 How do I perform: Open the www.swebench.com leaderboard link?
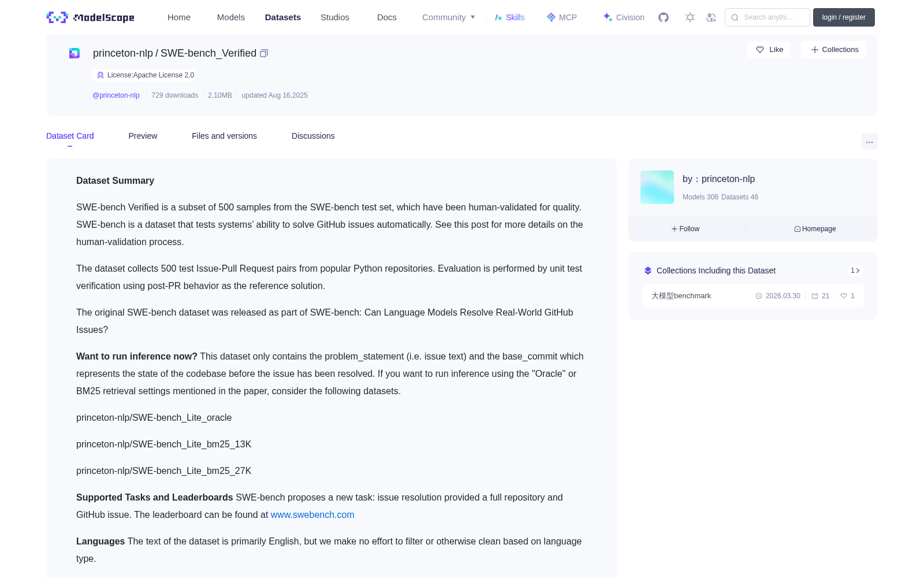[x=312, y=515]
